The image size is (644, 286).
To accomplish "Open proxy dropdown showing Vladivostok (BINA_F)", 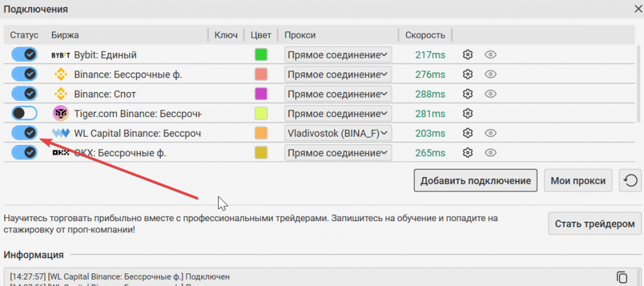I will 338,133.
